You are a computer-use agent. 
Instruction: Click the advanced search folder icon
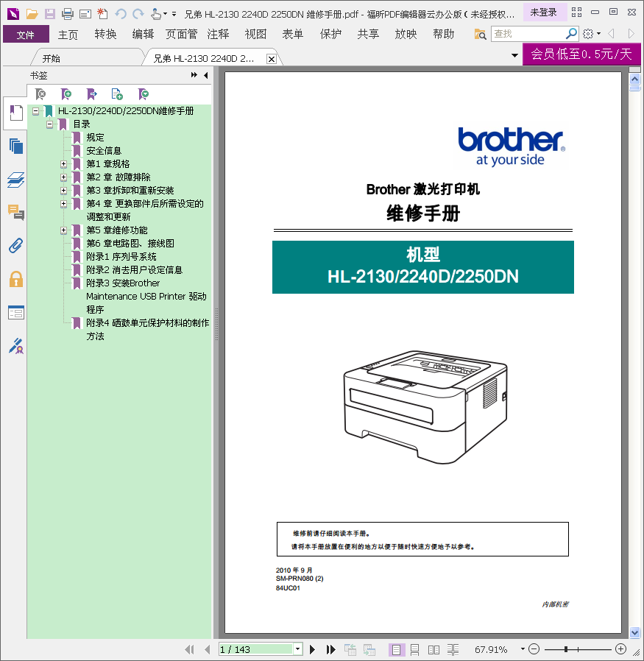pyautogui.click(x=480, y=34)
